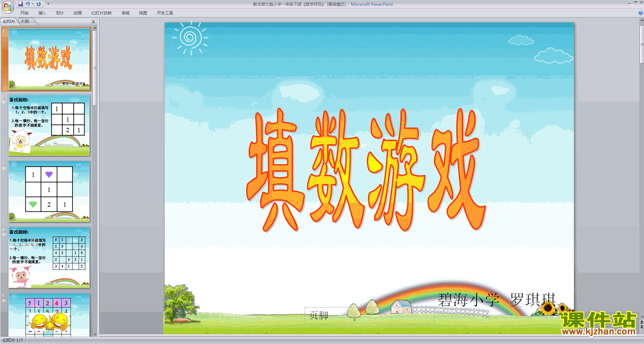The image size is (644, 344).
Task: Click the 幻灯片 1/7 status indicator
Action: pyautogui.click(x=13, y=340)
